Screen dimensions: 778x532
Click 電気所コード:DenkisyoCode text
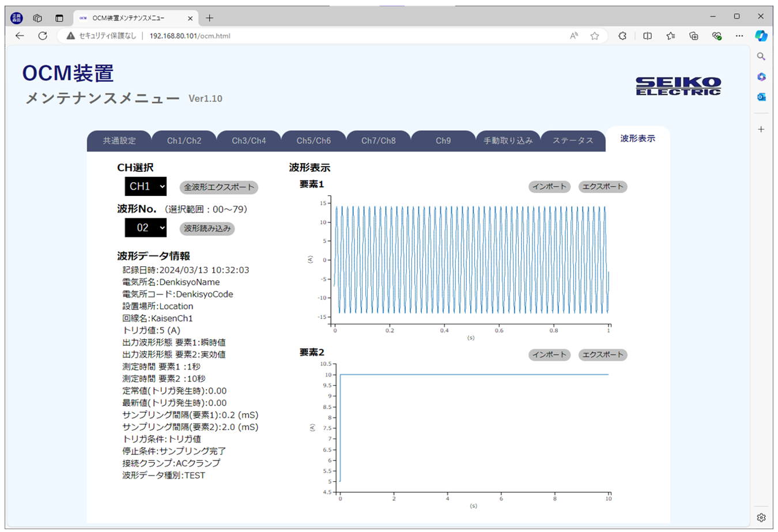tap(178, 294)
